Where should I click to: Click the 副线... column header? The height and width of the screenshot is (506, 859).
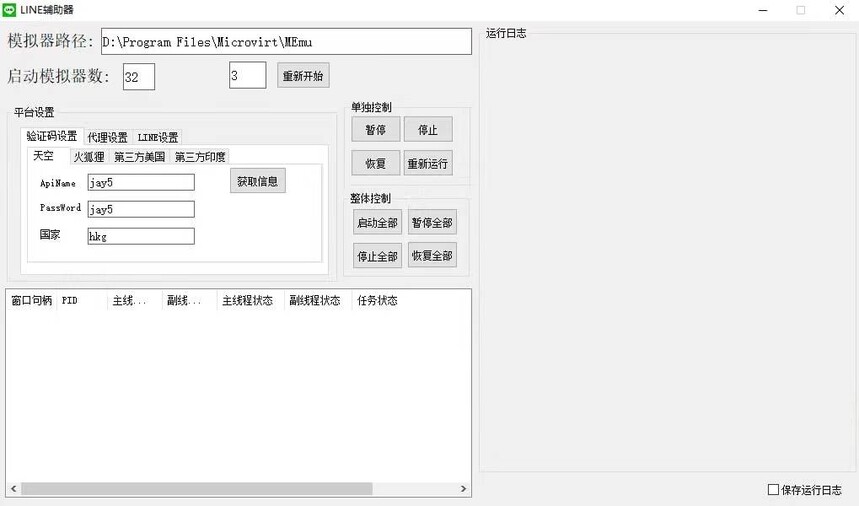[190, 300]
